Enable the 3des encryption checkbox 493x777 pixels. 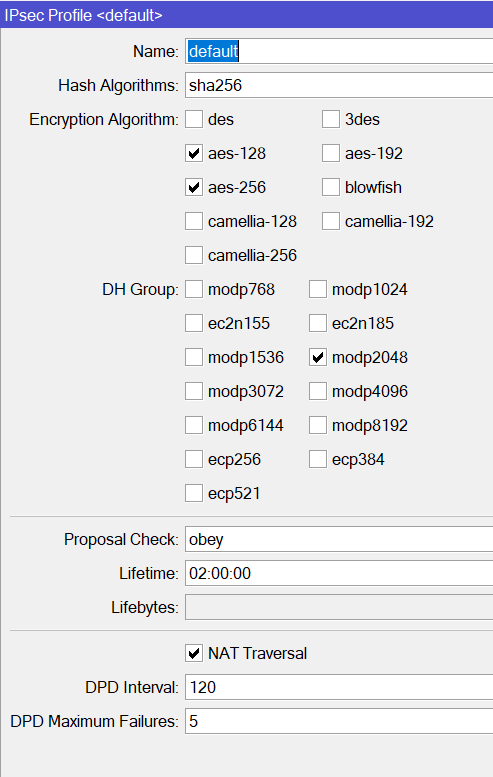pos(330,119)
